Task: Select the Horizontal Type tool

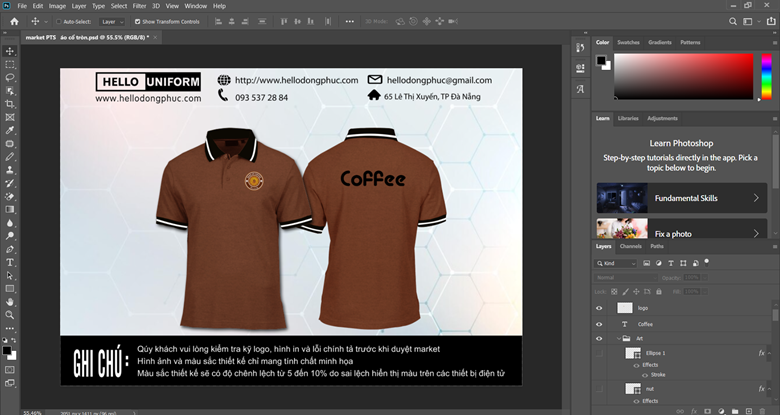Action: point(10,262)
